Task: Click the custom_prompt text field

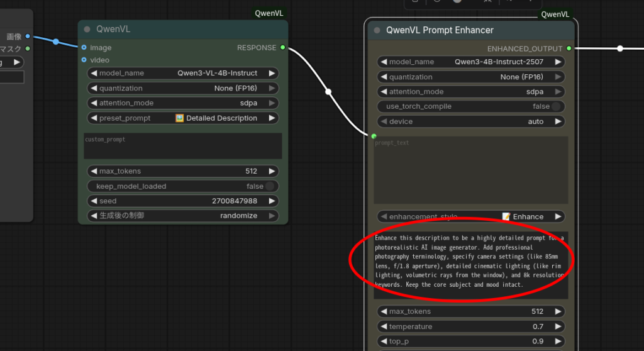Action: (x=182, y=146)
